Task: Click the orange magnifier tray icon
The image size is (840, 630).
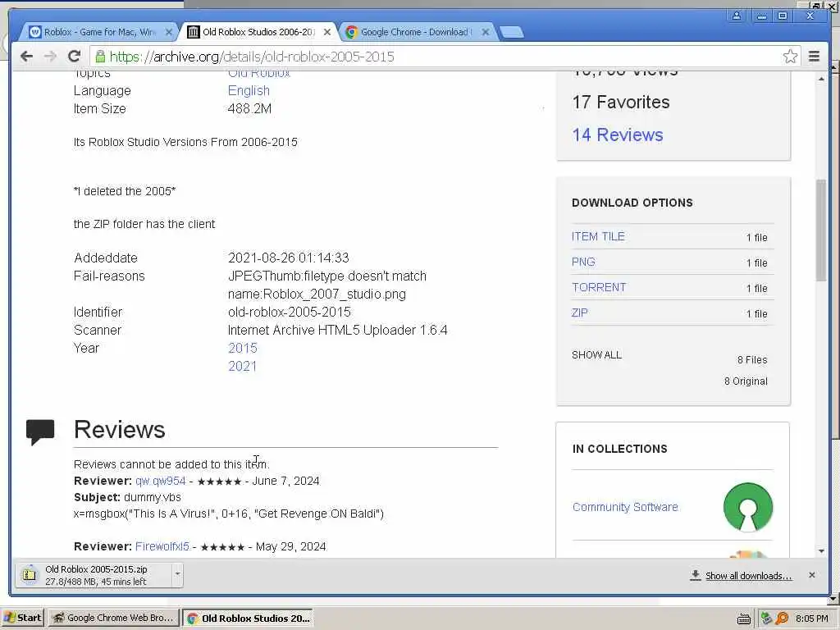Action: click(x=782, y=619)
